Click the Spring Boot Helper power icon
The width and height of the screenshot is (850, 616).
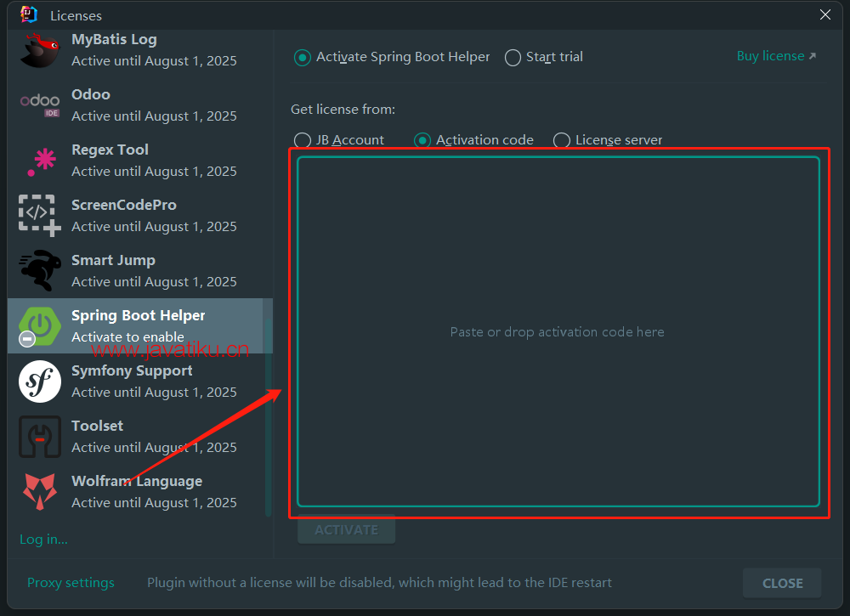40,326
